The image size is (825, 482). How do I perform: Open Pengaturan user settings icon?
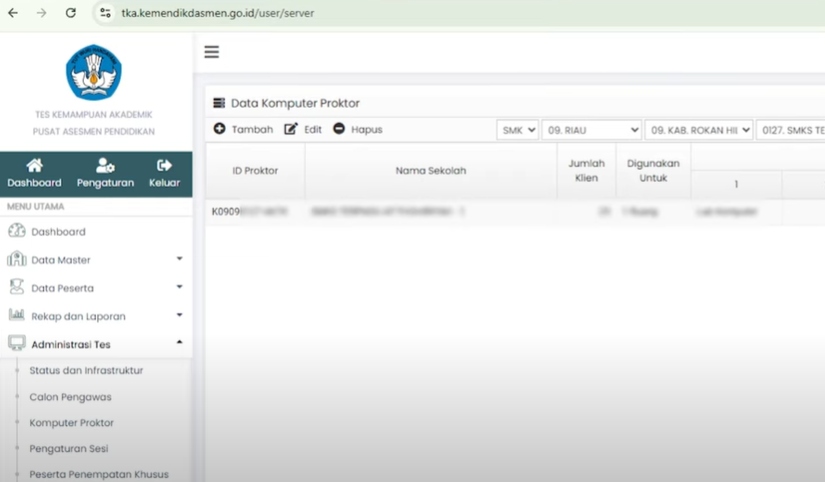[x=105, y=165]
